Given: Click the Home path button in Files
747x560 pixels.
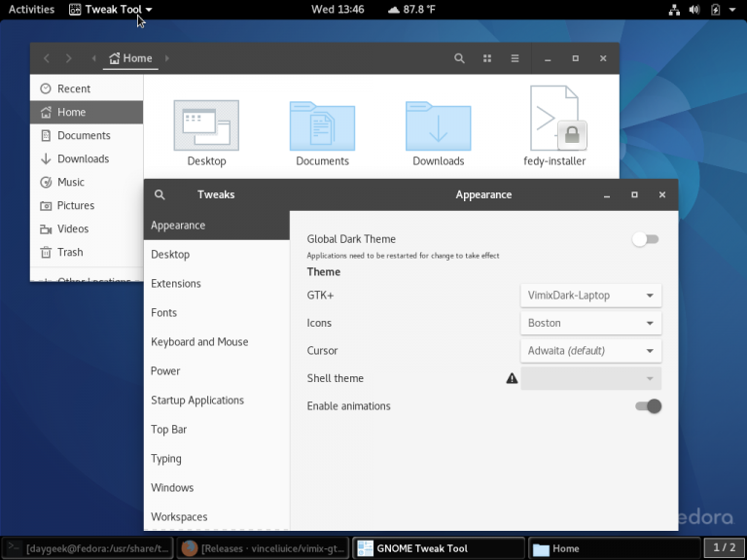Looking at the screenshot, I should pos(130,58).
